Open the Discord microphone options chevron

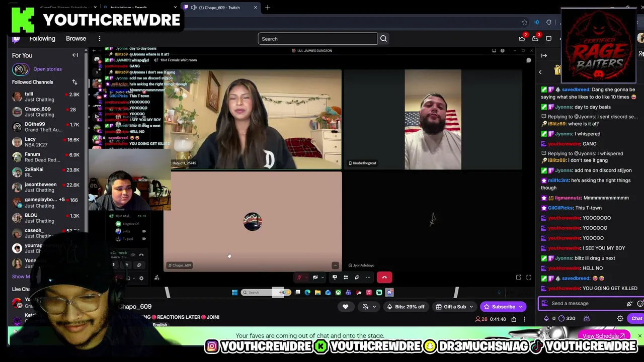click(306, 278)
